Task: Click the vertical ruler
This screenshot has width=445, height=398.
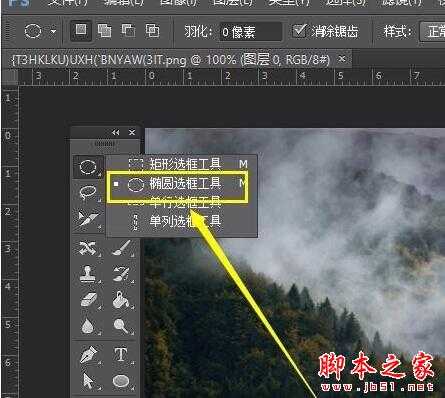Action: [x=10, y=241]
